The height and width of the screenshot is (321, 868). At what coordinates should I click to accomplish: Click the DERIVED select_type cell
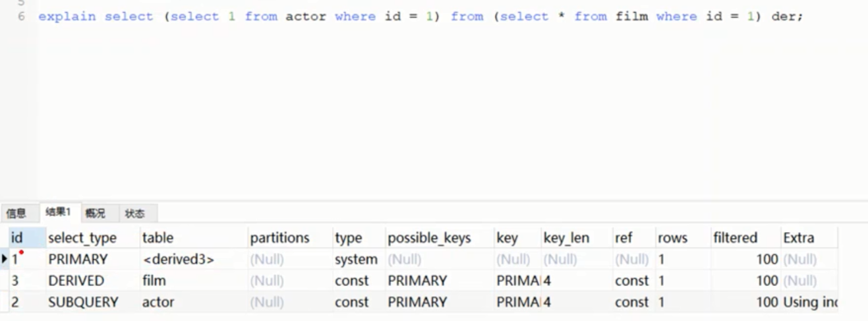[76, 281]
